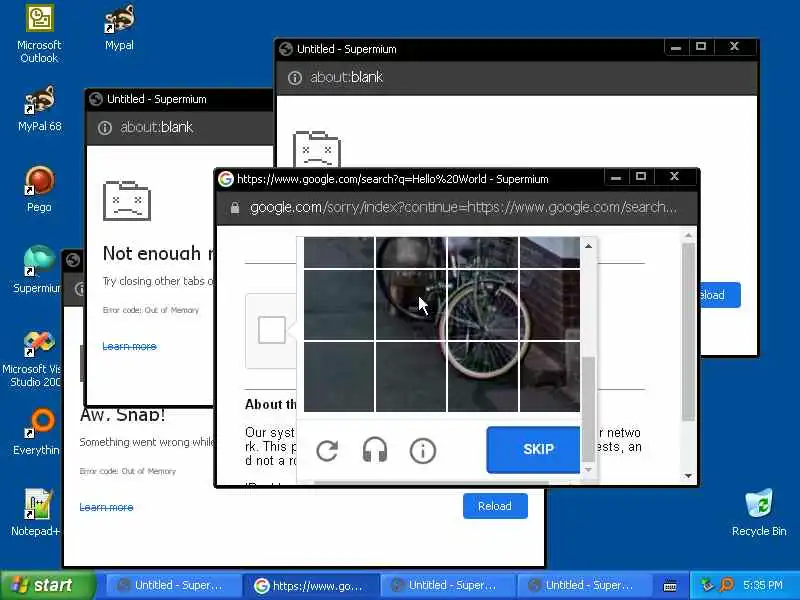
Task: Launch Microsoft Visual Studio desktop icon
Action: pyautogui.click(x=34, y=360)
